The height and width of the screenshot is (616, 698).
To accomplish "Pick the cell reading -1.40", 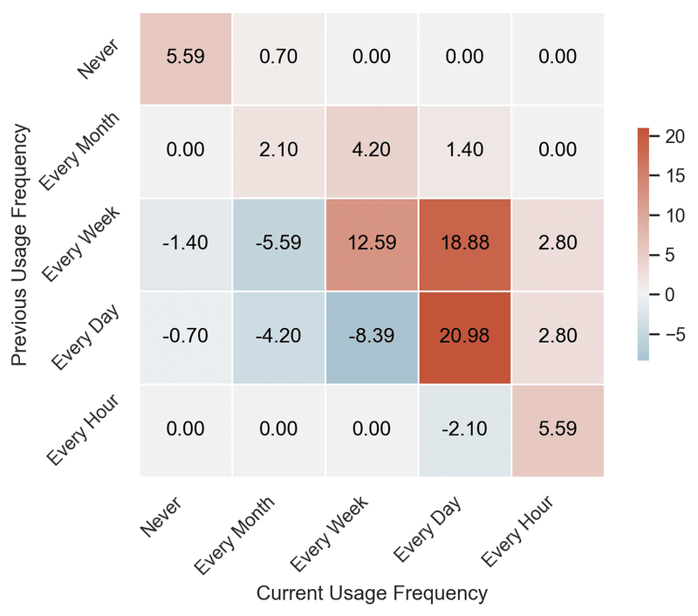I will pos(186,243).
